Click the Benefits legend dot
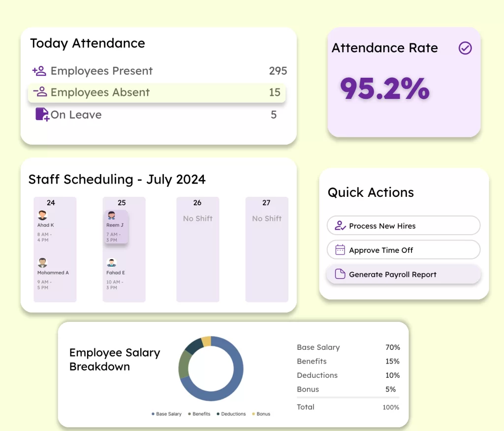The image size is (504, 431). click(189, 414)
